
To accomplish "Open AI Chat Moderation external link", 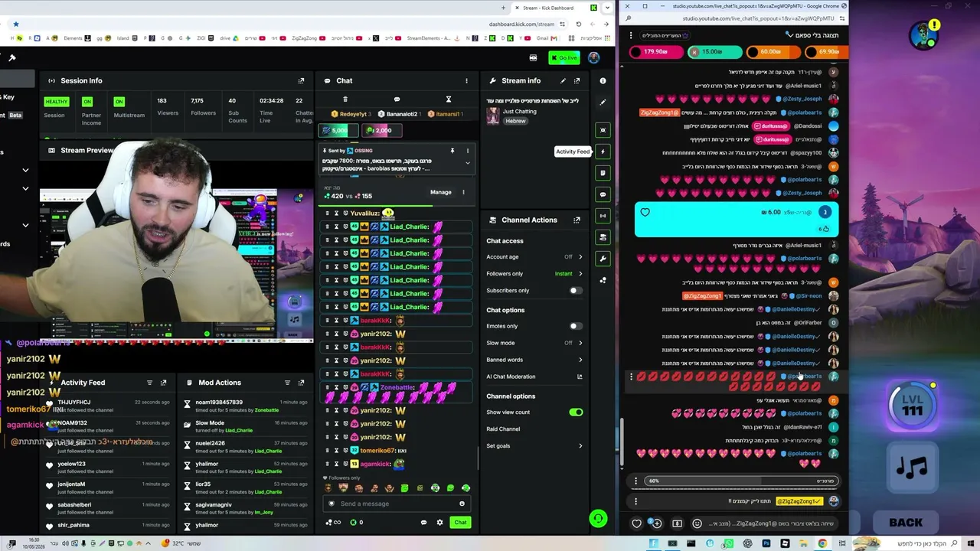I will tap(580, 377).
